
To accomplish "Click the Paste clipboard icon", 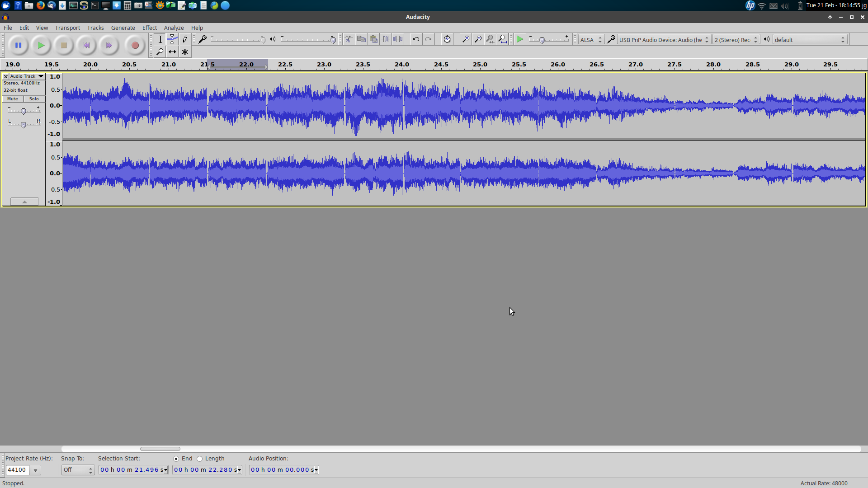I will (x=373, y=39).
